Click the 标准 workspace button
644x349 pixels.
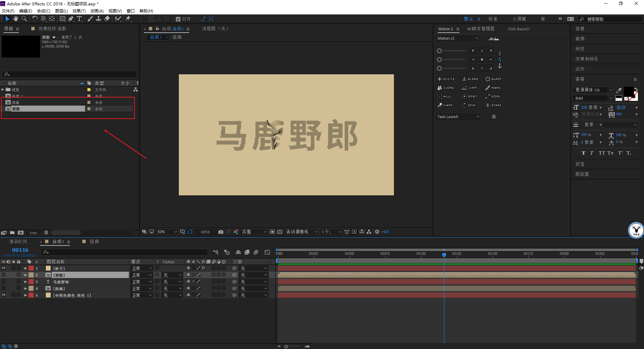[493, 19]
